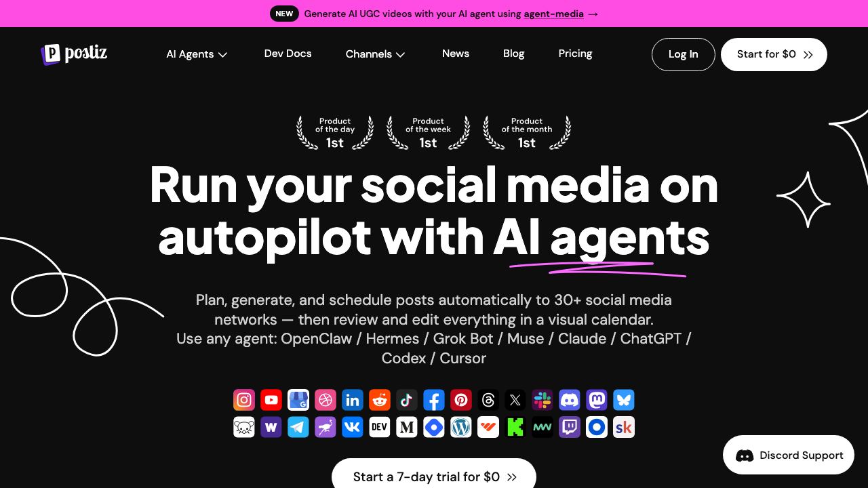Click the Slack channel icon
Screen dimensions: 868x488
(x=542, y=400)
